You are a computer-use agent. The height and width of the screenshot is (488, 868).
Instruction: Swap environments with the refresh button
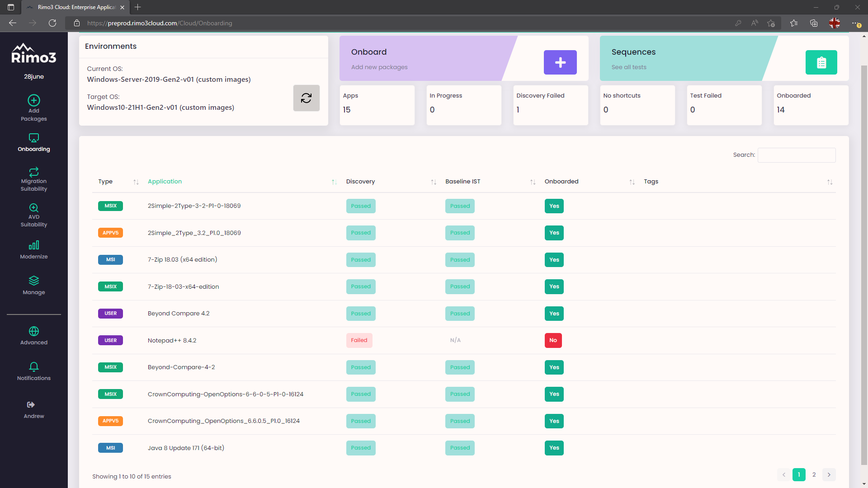(306, 98)
